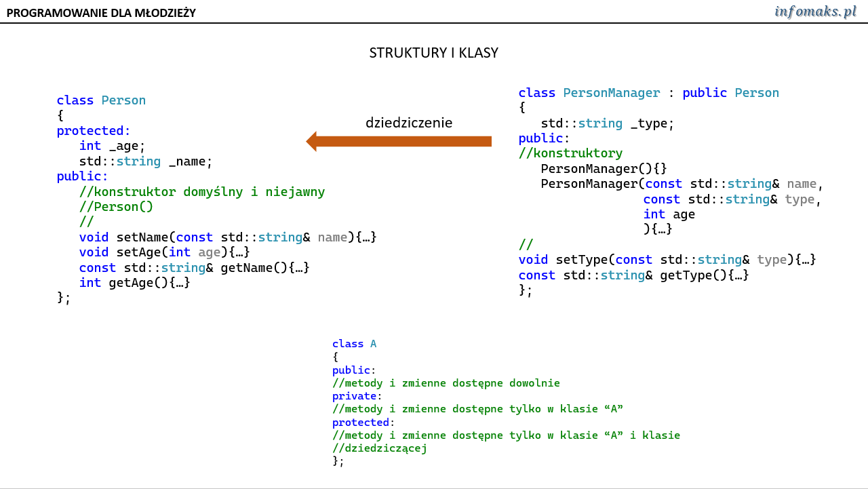The image size is (868, 489).
Task: Click the 'std::string _name;' declaration
Action: [x=146, y=161]
